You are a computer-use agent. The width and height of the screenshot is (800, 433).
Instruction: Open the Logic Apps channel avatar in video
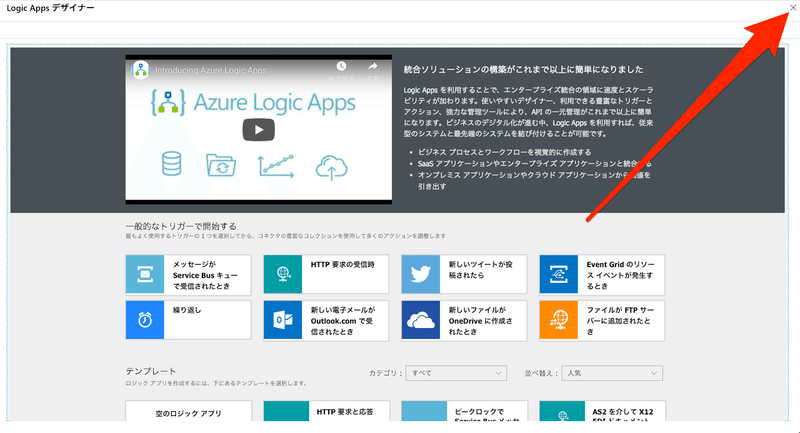(140, 70)
